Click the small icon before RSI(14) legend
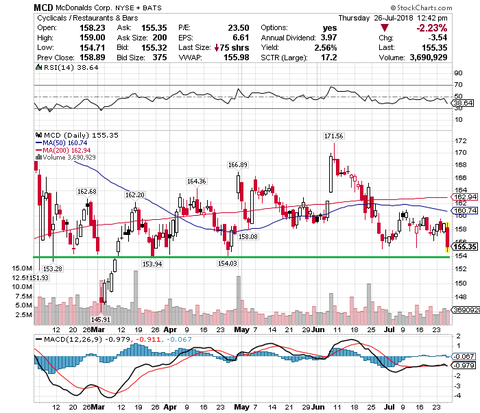 38,68
